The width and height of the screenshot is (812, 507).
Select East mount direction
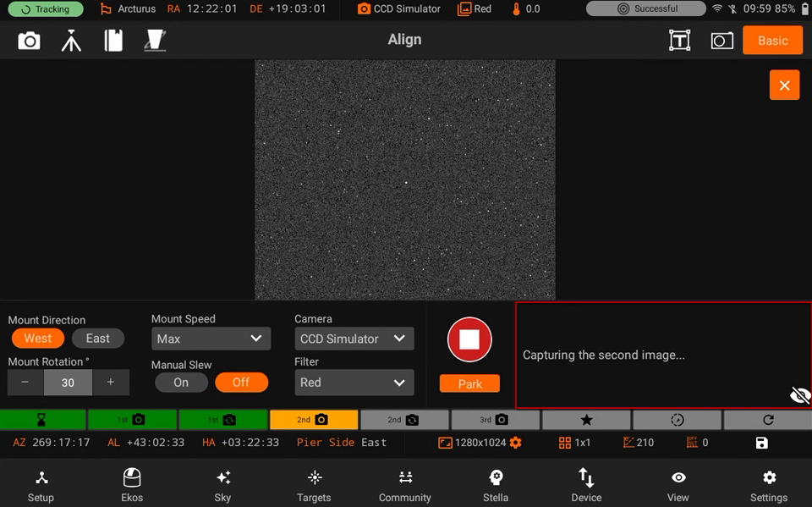(x=98, y=339)
